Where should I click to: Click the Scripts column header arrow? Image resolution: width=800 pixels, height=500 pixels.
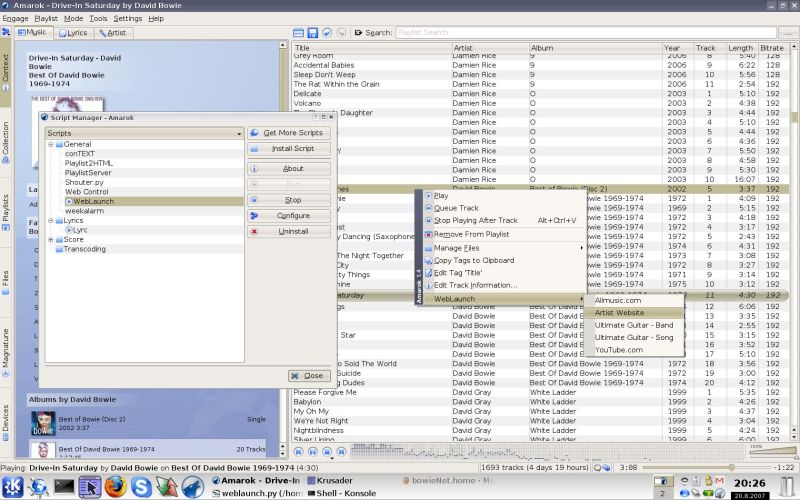(x=239, y=134)
